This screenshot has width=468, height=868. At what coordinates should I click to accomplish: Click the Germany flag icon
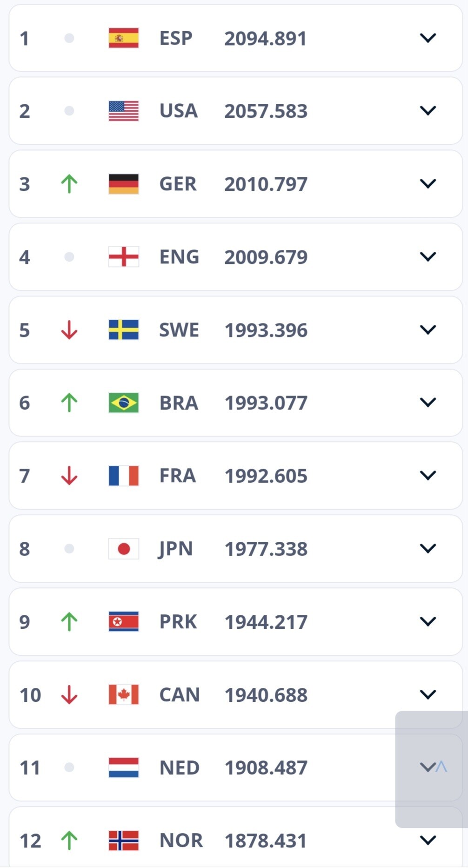123,184
